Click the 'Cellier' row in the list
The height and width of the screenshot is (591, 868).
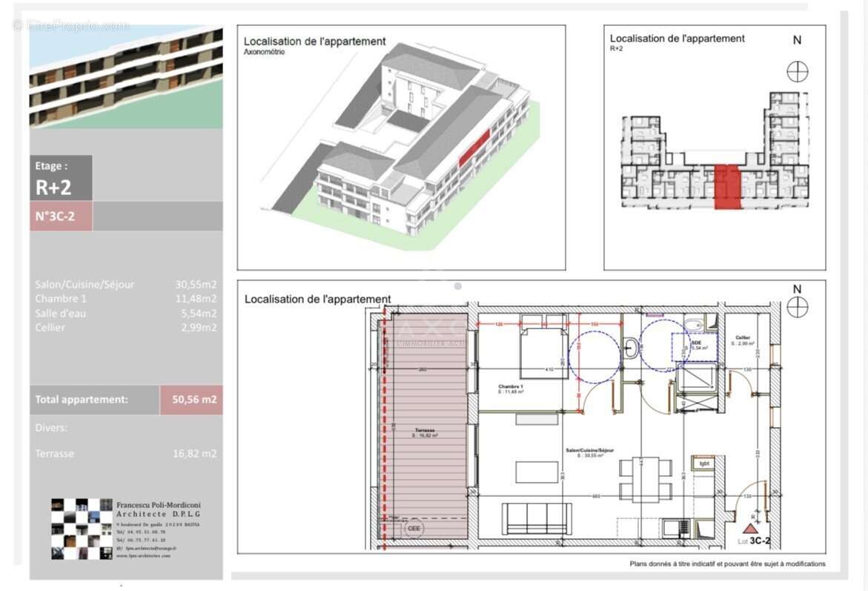(126, 327)
